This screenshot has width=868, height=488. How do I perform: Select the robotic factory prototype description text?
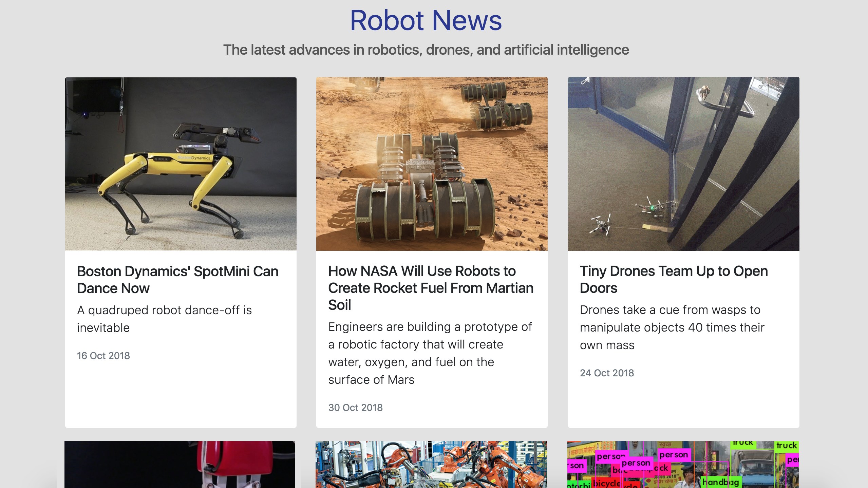[430, 353]
